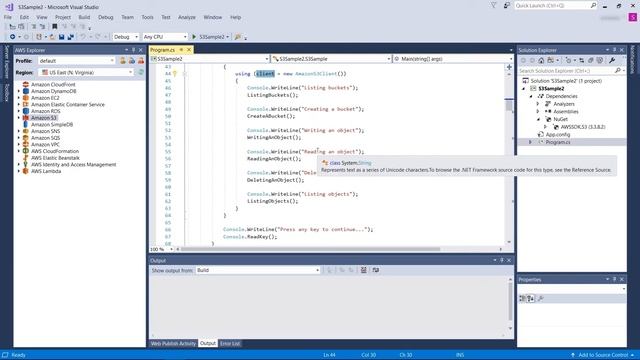The height and width of the screenshot is (360, 640).
Task: Click Categorized icon in Properties panel
Action: 522,299
